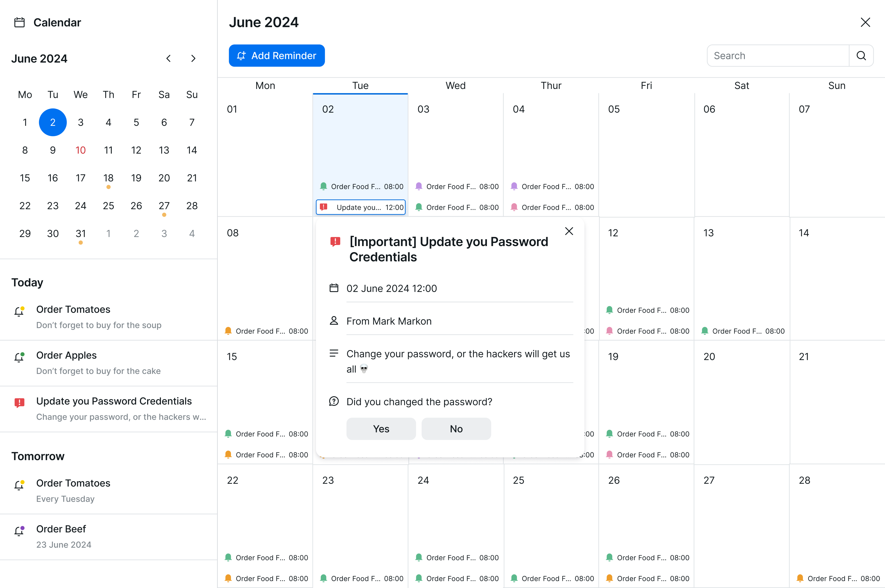Click popup's calendar date icon
This screenshot has height=588, width=885.
(334, 288)
